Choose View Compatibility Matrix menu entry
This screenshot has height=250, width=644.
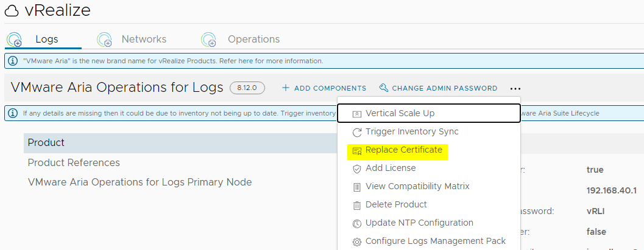417,187
